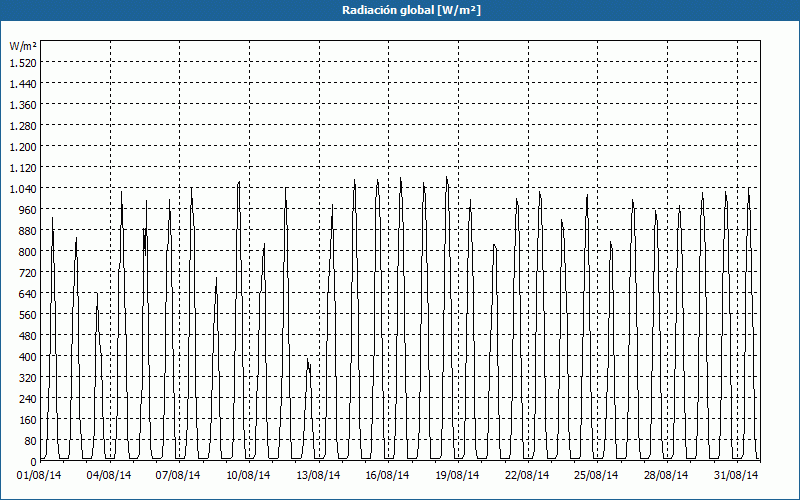Click the 07/08/14 date label
Viewport: 800px width, 500px height.
[178, 476]
